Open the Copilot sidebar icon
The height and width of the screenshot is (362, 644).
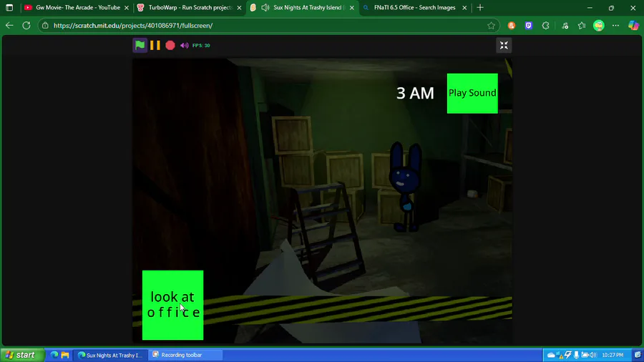[x=633, y=26]
